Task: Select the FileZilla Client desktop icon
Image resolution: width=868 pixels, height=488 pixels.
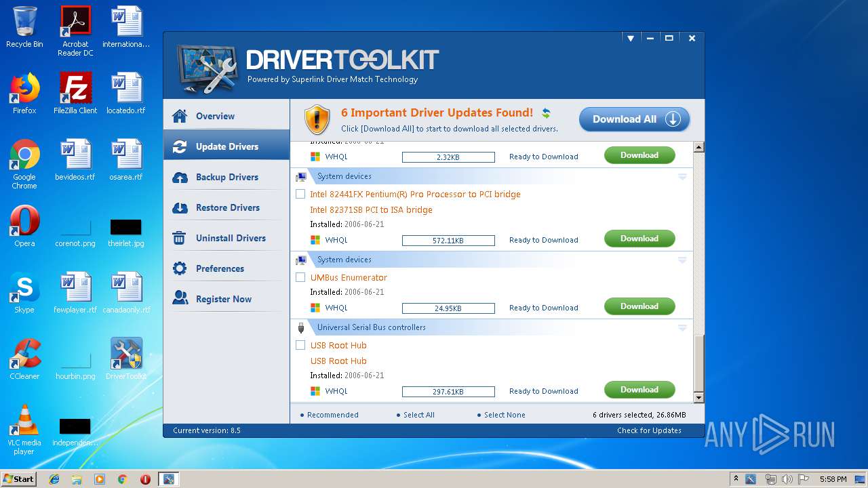Action: pos(75,93)
